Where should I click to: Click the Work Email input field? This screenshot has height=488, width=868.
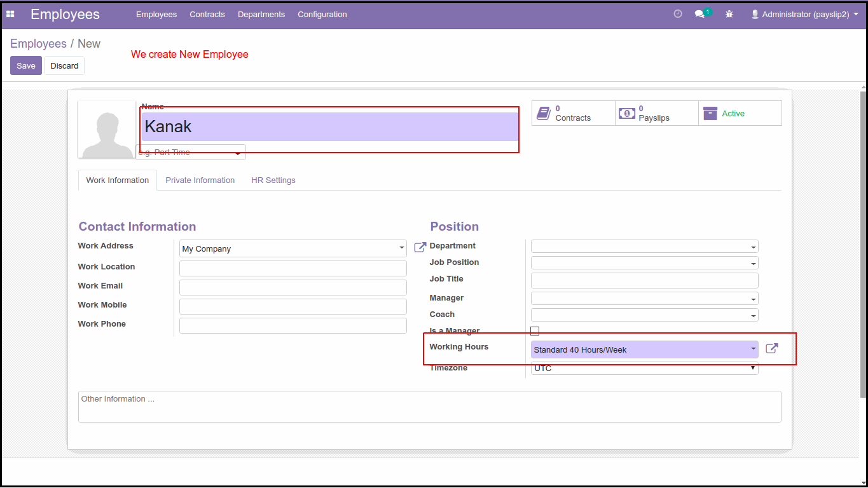point(293,287)
